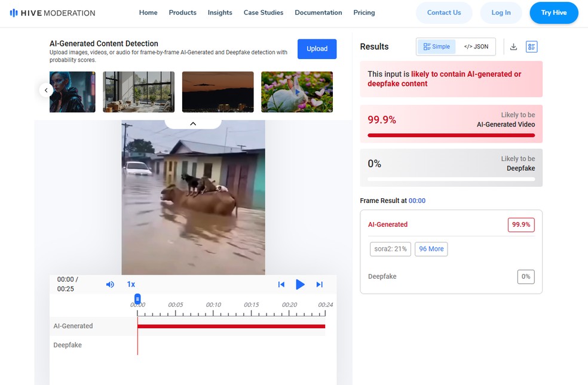Screen dimensions: 588x385
Task: Open the Products menu
Action: click(x=182, y=13)
